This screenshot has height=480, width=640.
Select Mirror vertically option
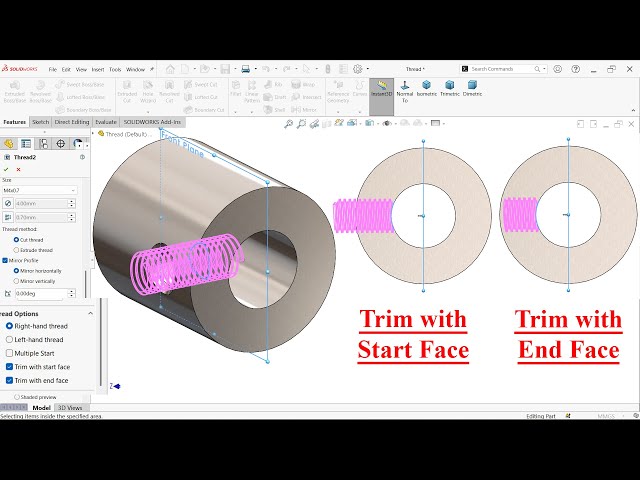tap(16, 281)
